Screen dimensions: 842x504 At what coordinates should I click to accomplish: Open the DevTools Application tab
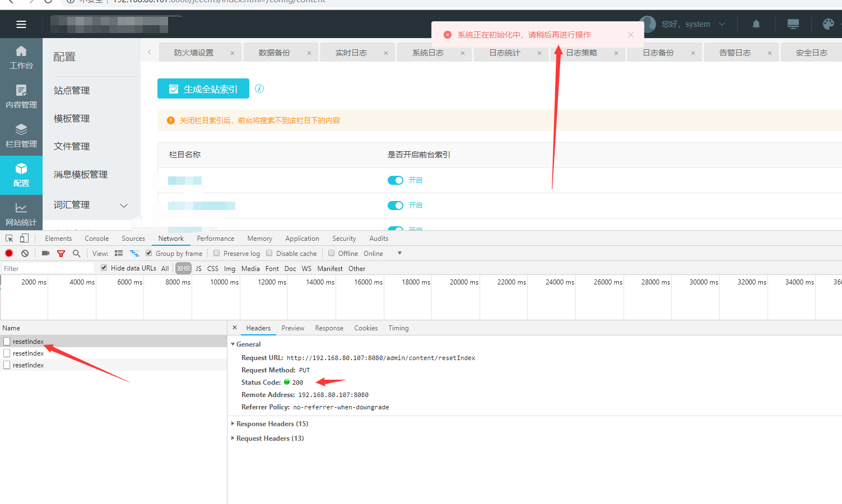click(x=302, y=239)
